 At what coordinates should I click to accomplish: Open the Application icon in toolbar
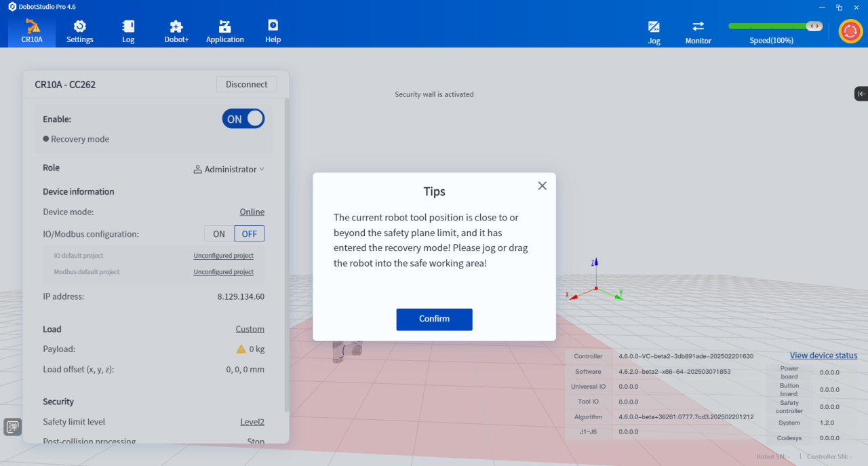click(224, 27)
